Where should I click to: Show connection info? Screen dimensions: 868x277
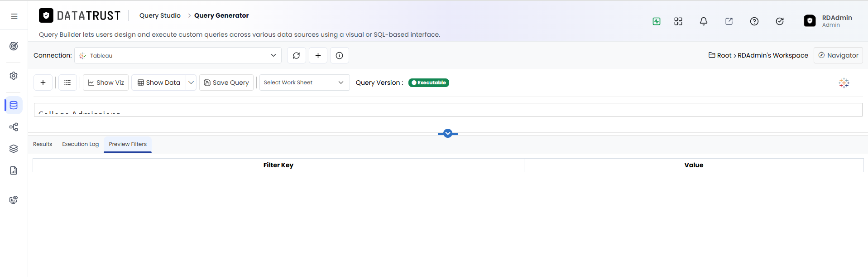339,55
